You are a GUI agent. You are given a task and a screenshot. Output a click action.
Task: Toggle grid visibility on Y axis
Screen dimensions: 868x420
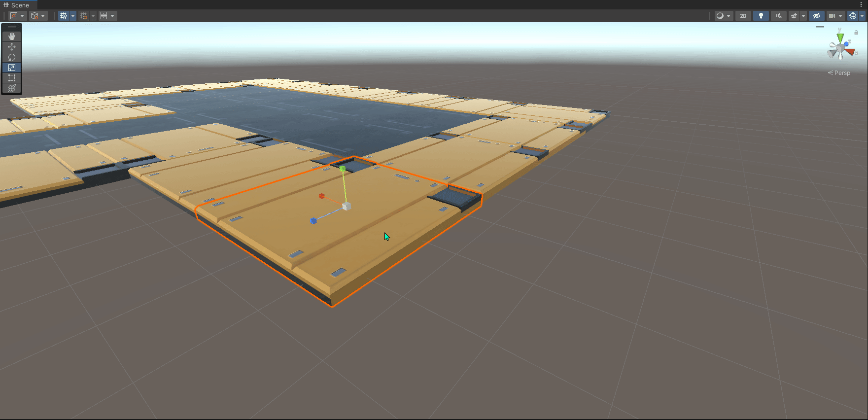(64, 16)
